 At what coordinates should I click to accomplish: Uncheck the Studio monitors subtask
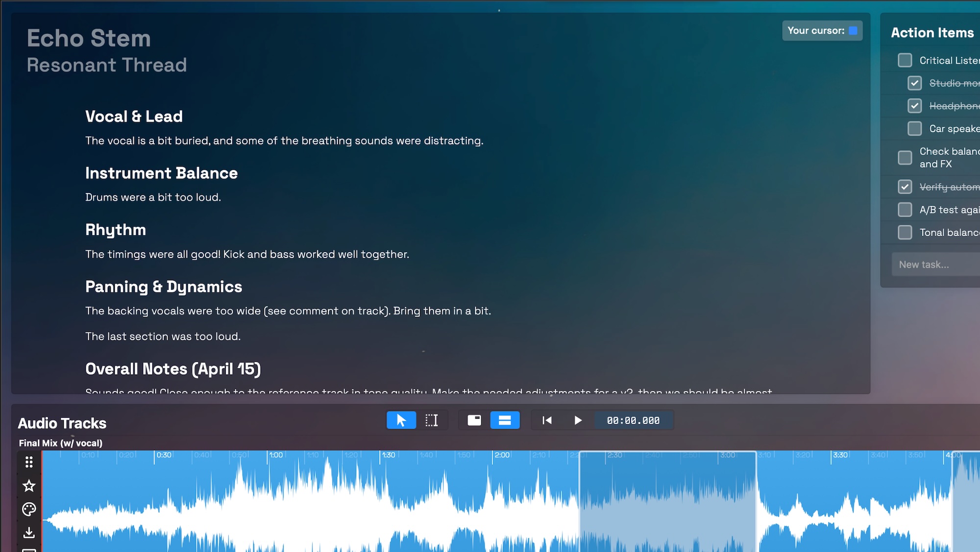click(914, 83)
